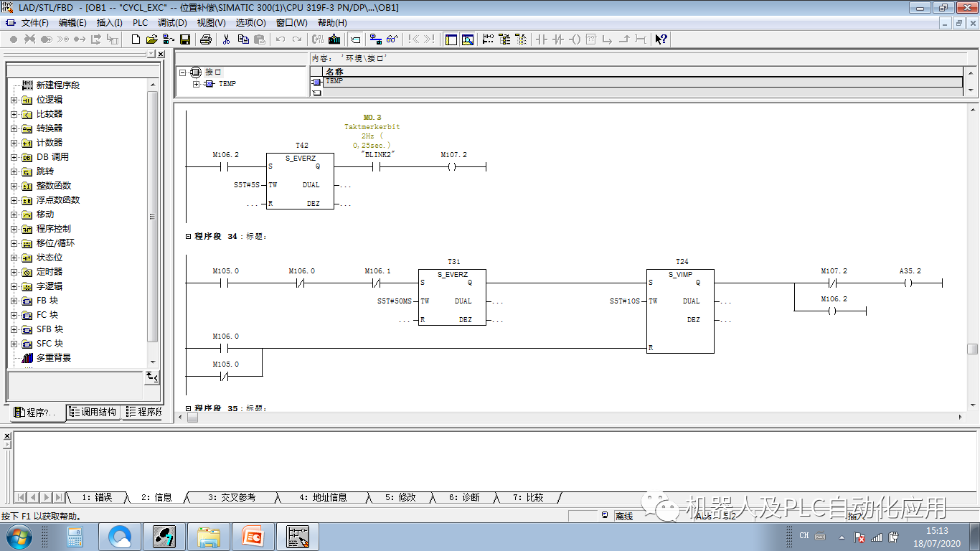The width and height of the screenshot is (980, 551).
Task: Switch to the 1: 错误 output tab
Action: pos(96,497)
